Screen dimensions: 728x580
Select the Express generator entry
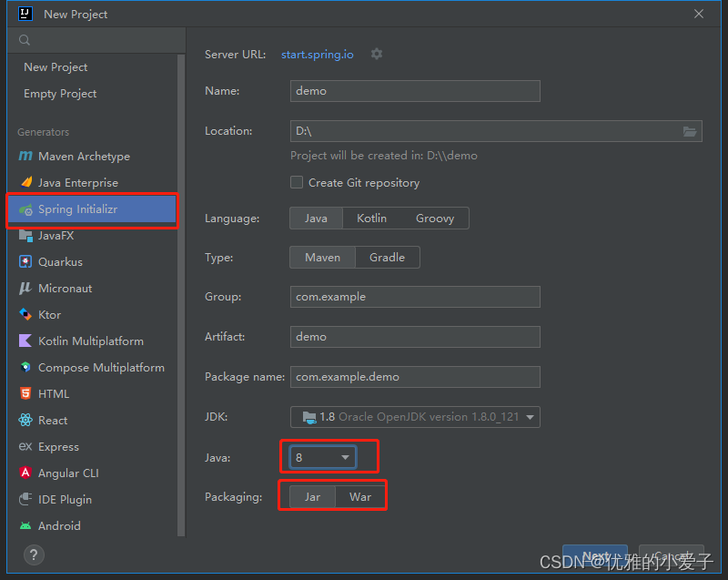click(x=92, y=447)
